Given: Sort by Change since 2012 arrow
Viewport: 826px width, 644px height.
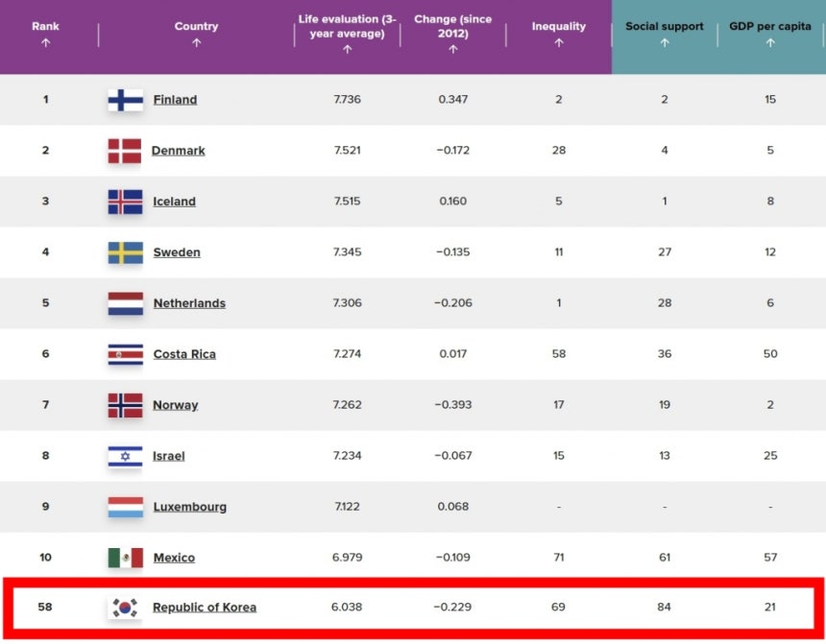Looking at the screenshot, I should (x=453, y=50).
